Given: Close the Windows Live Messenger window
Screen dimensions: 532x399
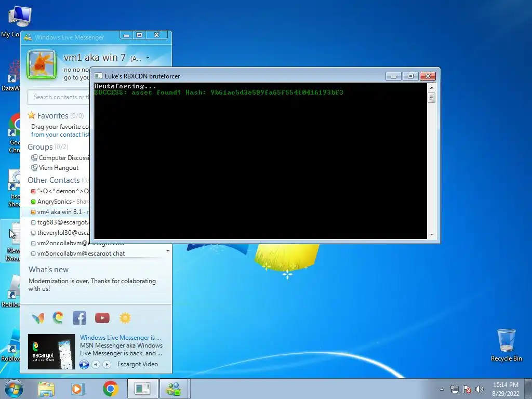Looking at the screenshot, I should click(156, 35).
